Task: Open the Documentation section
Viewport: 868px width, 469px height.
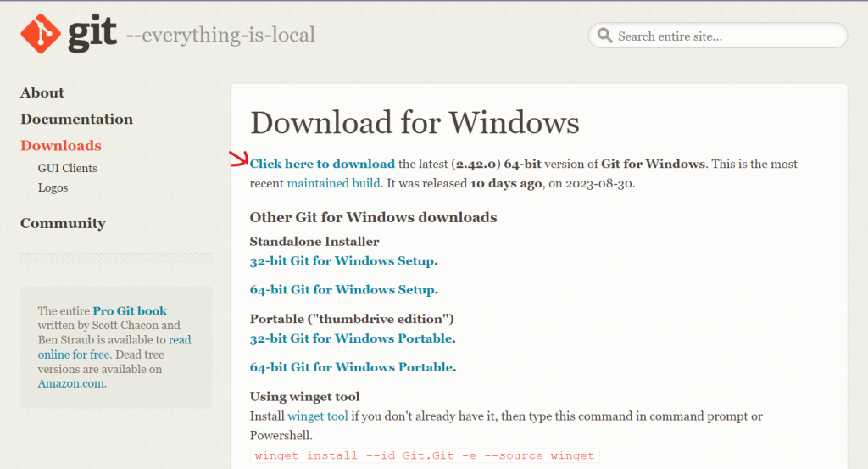Action: [x=76, y=119]
